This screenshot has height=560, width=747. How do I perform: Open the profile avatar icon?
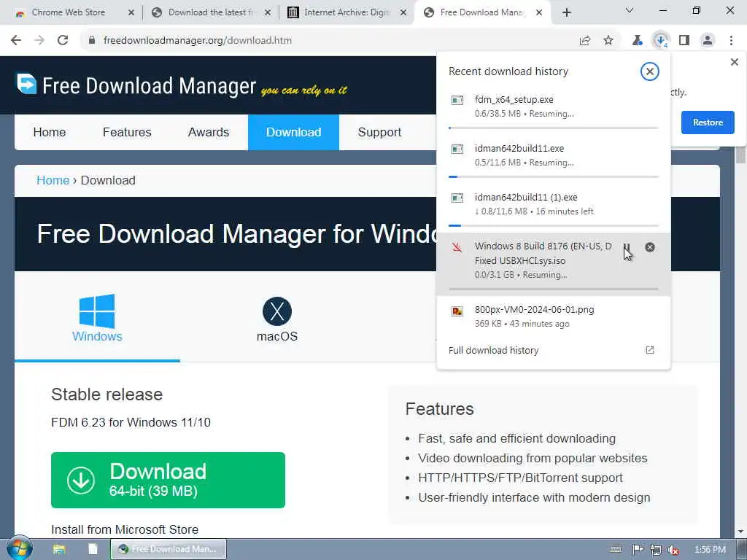click(x=708, y=41)
